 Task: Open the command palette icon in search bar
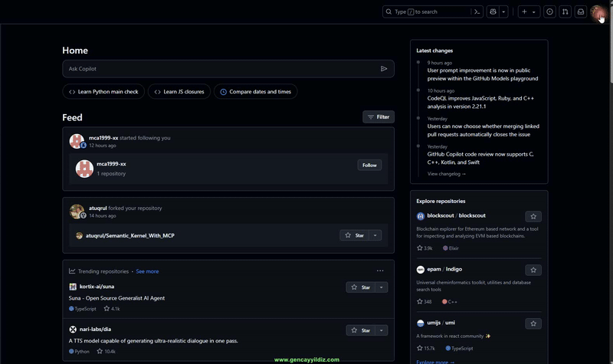[x=477, y=11]
